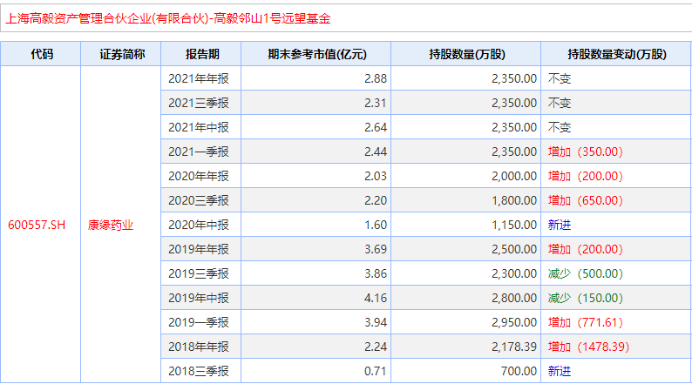Click market value 2.03 cell
The height and width of the screenshot is (385, 693).
316,176
